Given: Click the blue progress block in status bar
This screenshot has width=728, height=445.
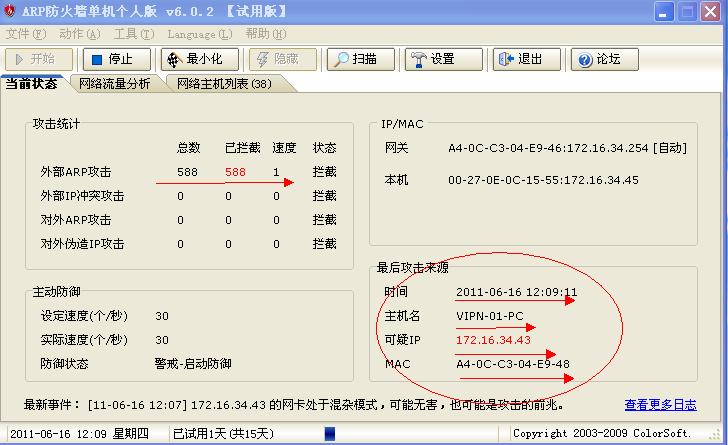Looking at the screenshot, I should click(330, 434).
